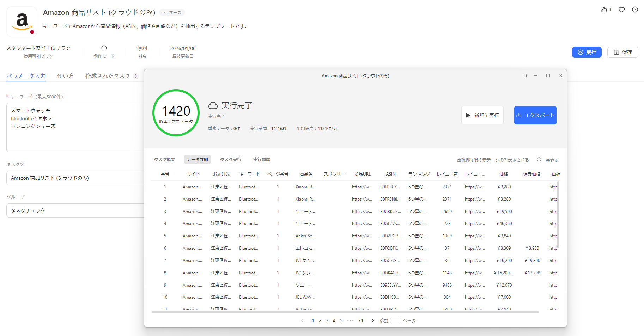Maximize the Amazon 商品リスト dialog
644x336 pixels.
click(548, 75)
